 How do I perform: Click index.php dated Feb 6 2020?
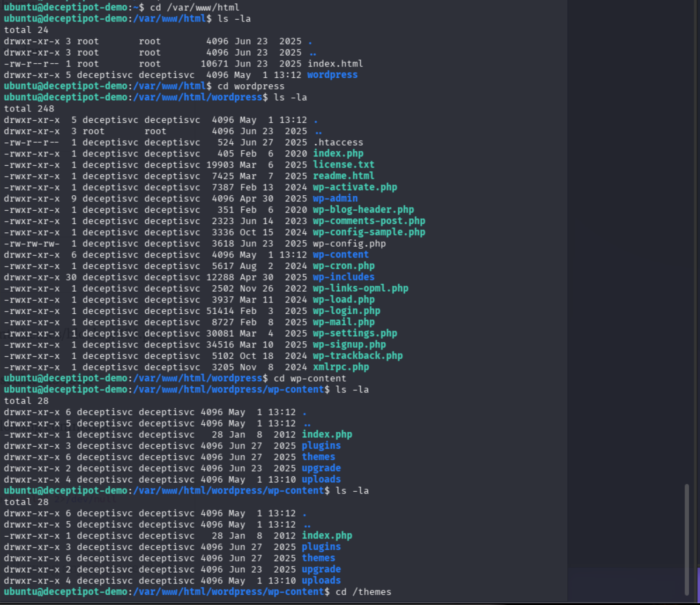pos(338,154)
